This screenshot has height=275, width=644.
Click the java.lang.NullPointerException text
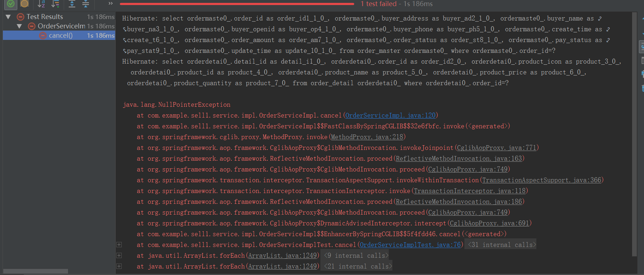(x=176, y=105)
